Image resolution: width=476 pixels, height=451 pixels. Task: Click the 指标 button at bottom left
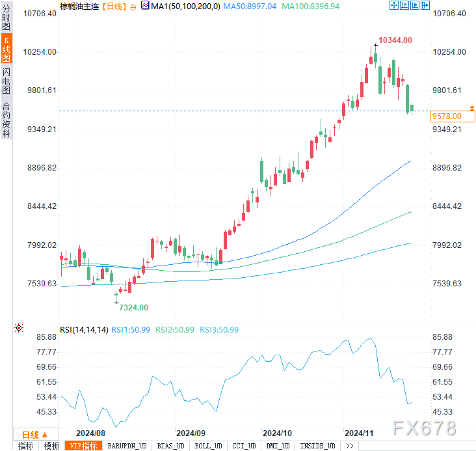pos(26,446)
